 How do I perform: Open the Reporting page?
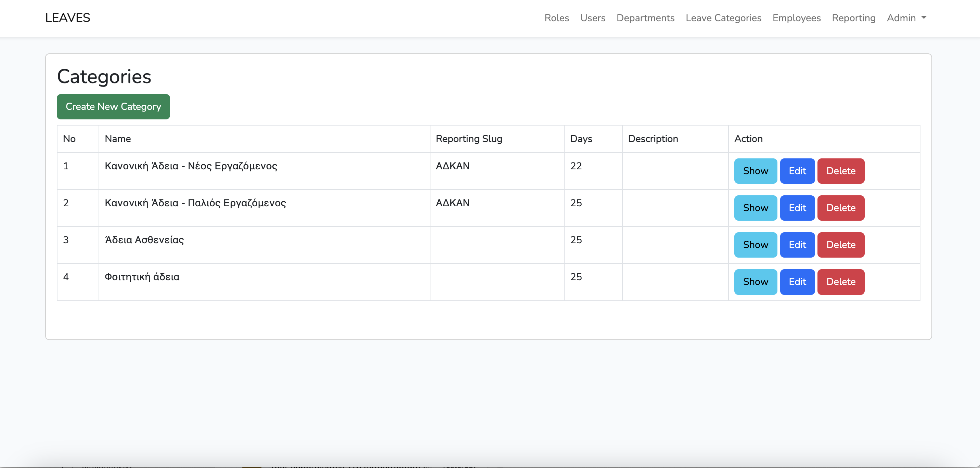click(854, 18)
